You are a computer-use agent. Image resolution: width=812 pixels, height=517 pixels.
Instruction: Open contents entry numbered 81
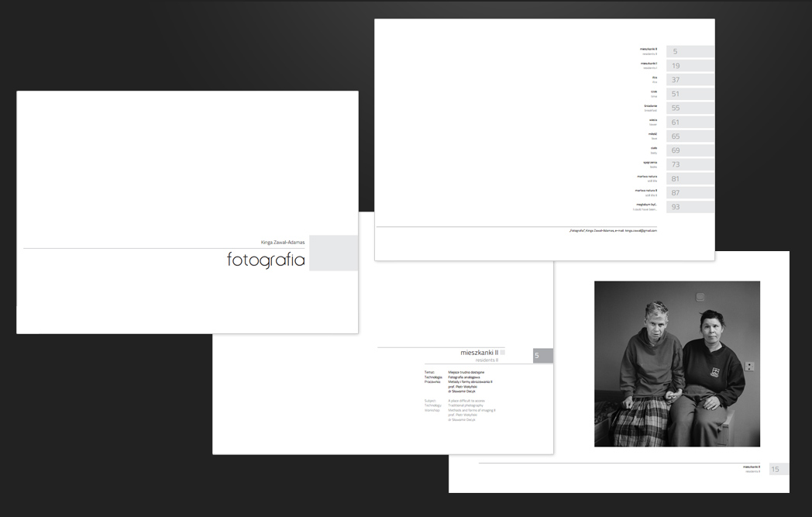pos(690,179)
